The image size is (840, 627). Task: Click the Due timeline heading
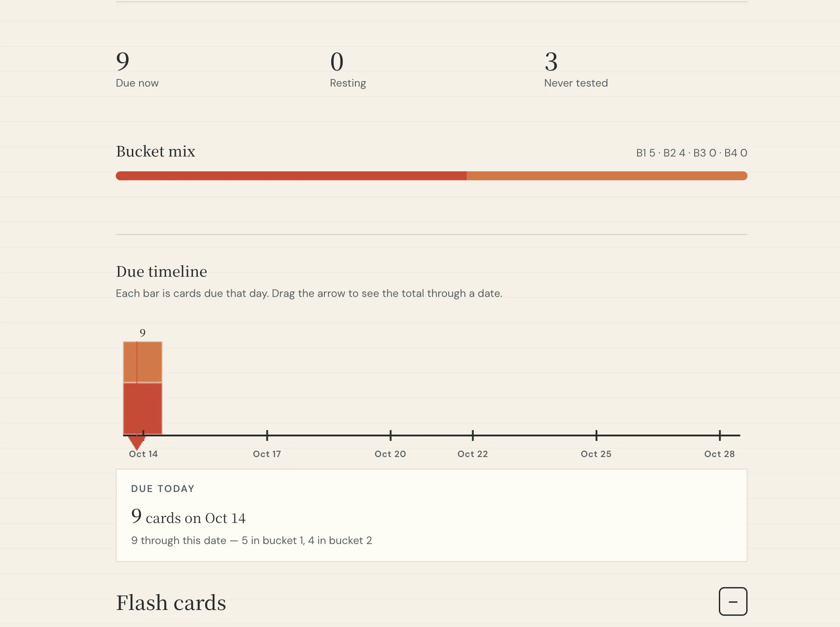[162, 271]
